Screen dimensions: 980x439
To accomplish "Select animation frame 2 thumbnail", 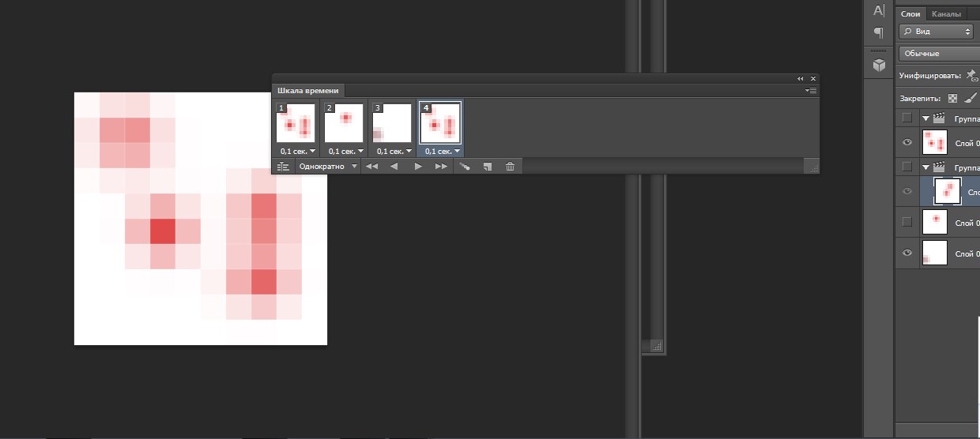I will point(345,122).
